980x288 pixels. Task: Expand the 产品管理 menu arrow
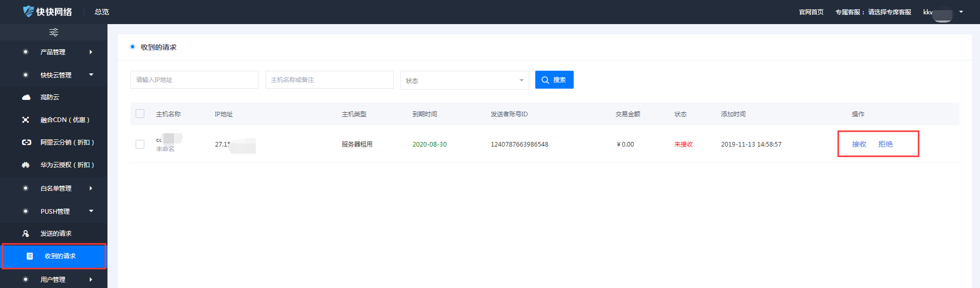(91, 52)
